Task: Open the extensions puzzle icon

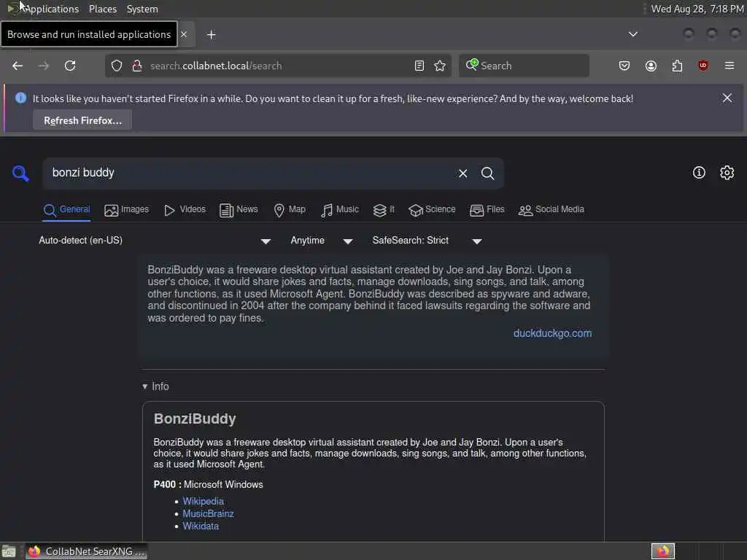Action: pyautogui.click(x=677, y=66)
